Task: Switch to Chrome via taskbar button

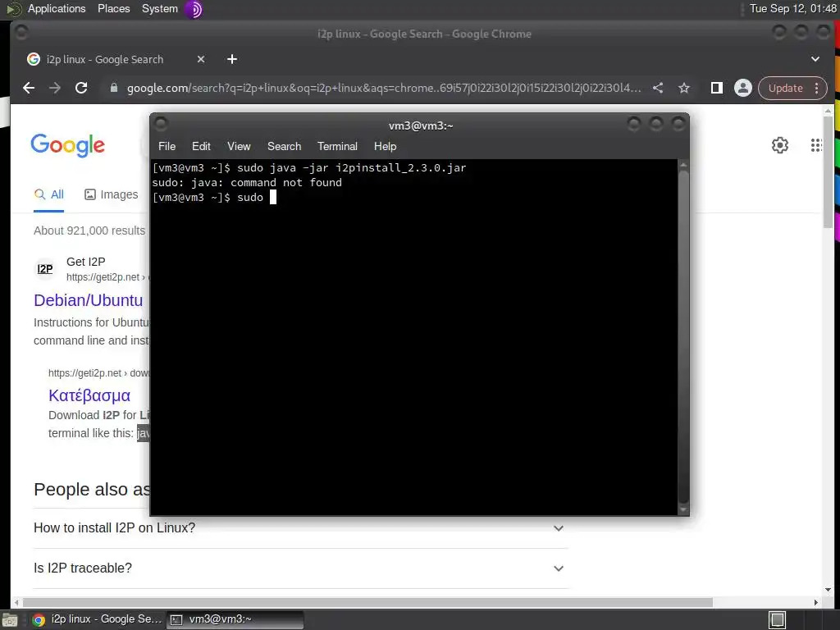Action: pyautogui.click(x=97, y=620)
